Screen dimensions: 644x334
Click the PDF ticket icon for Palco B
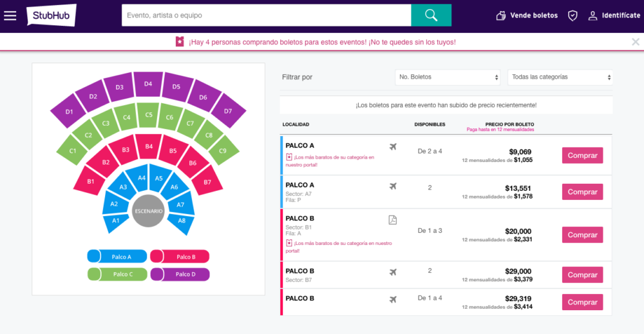[393, 220]
